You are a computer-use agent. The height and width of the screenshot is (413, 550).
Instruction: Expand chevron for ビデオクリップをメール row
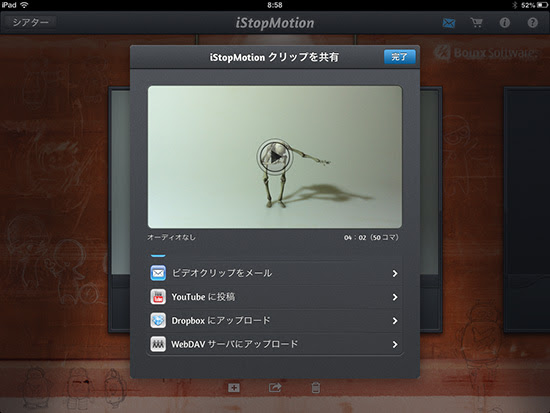tap(395, 273)
